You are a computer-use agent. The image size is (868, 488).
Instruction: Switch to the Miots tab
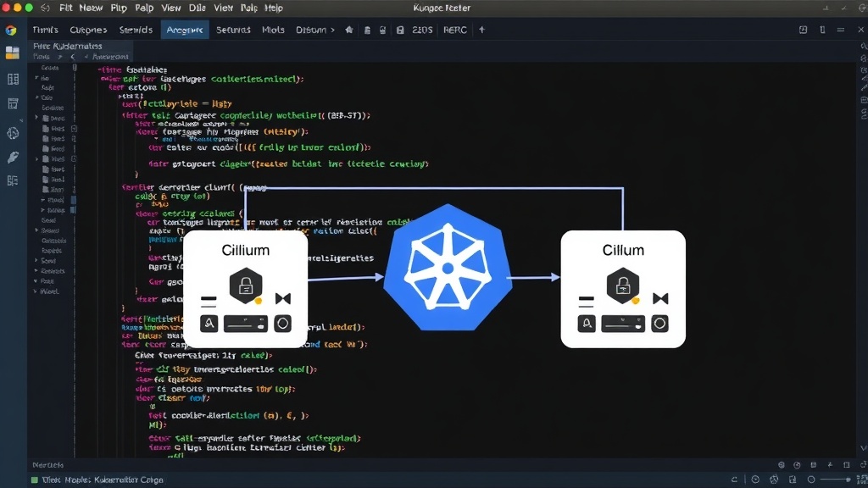[274, 30]
